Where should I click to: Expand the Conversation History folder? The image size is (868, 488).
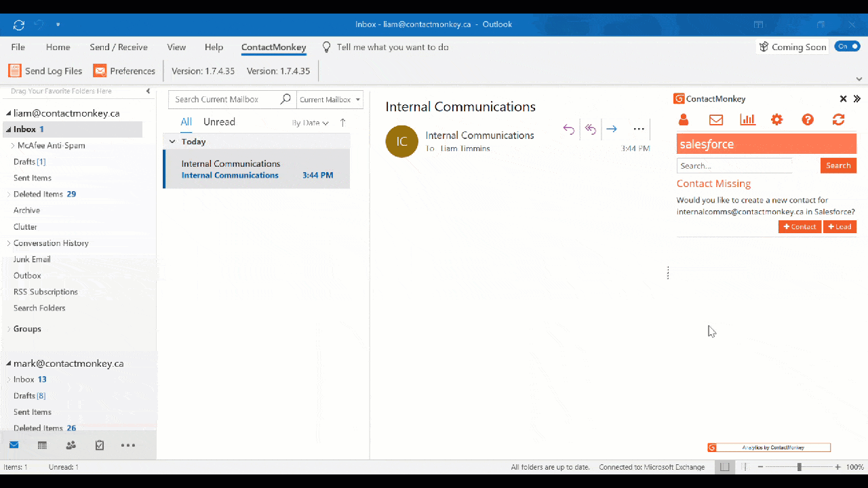click(9, 243)
